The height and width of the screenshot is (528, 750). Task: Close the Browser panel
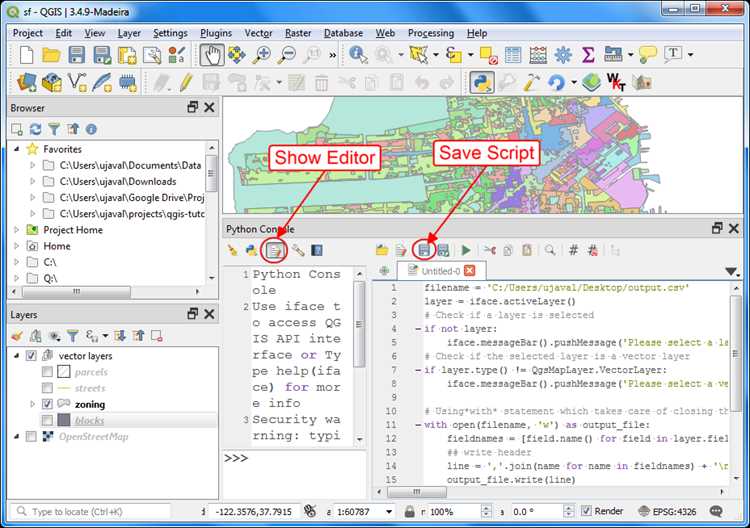tap(209, 107)
